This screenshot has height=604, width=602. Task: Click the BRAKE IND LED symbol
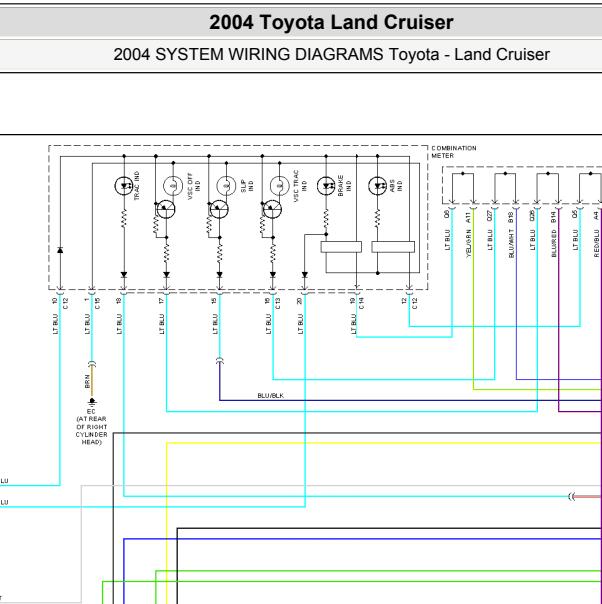[x=326, y=186]
